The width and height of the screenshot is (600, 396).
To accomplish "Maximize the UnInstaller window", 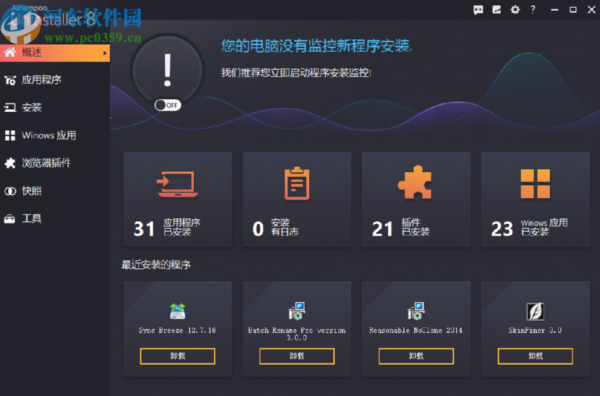I will [573, 10].
